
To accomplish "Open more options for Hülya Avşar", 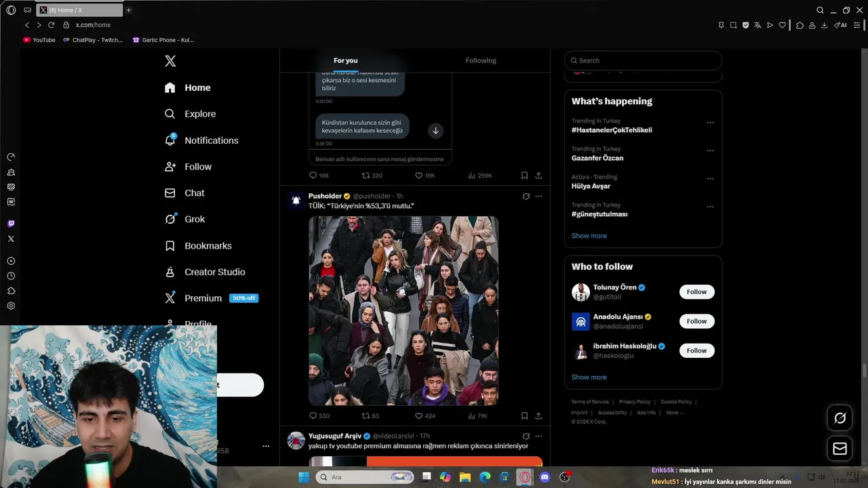I will click(710, 179).
